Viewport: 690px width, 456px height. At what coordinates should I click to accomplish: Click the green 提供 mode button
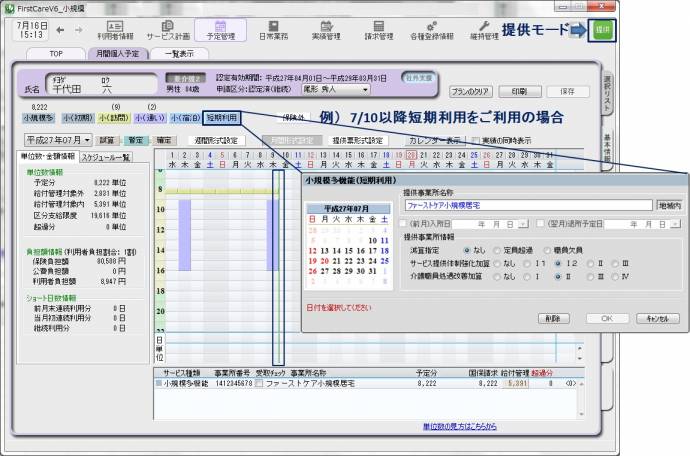602,30
